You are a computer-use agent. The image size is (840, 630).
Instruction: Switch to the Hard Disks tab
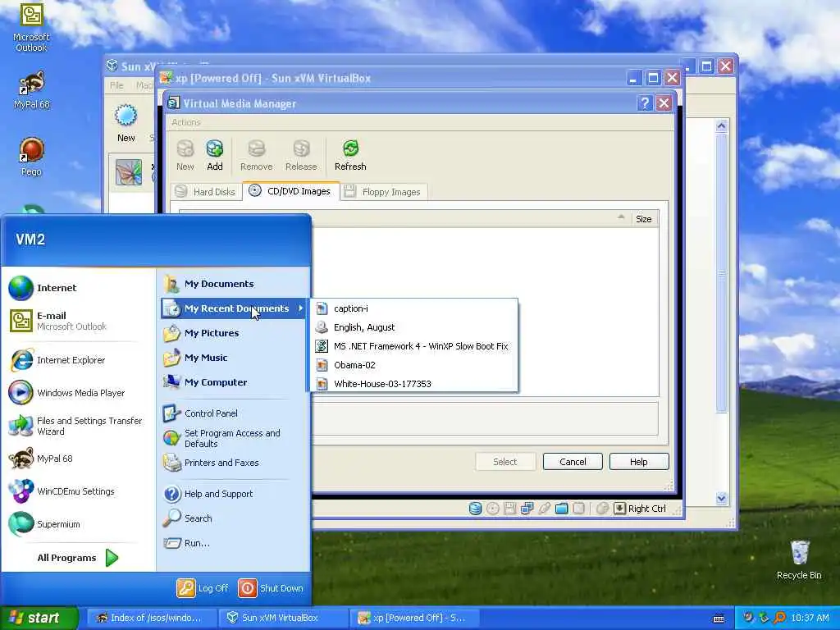tap(206, 192)
